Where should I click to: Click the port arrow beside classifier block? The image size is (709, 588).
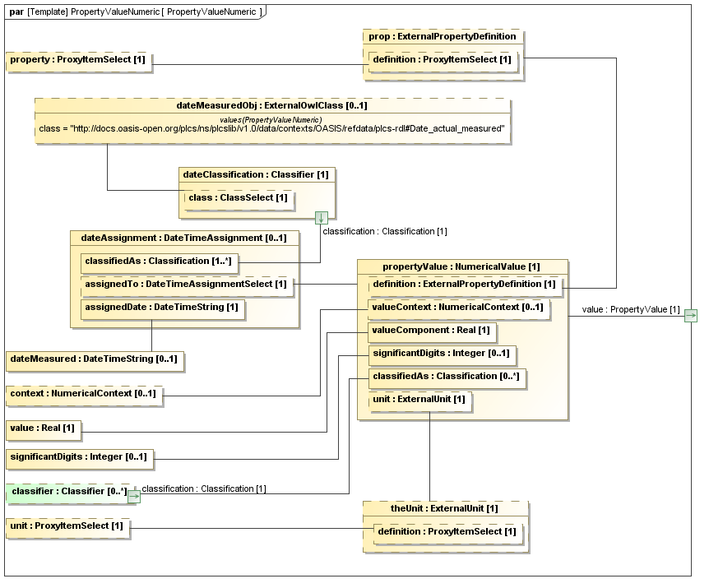(x=133, y=496)
